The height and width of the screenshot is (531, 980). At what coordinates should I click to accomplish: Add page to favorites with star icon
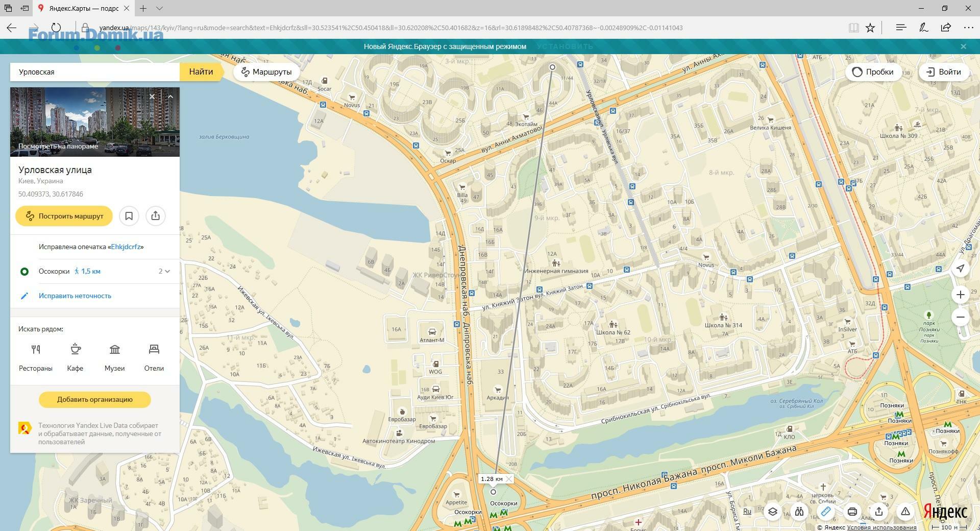(x=871, y=28)
